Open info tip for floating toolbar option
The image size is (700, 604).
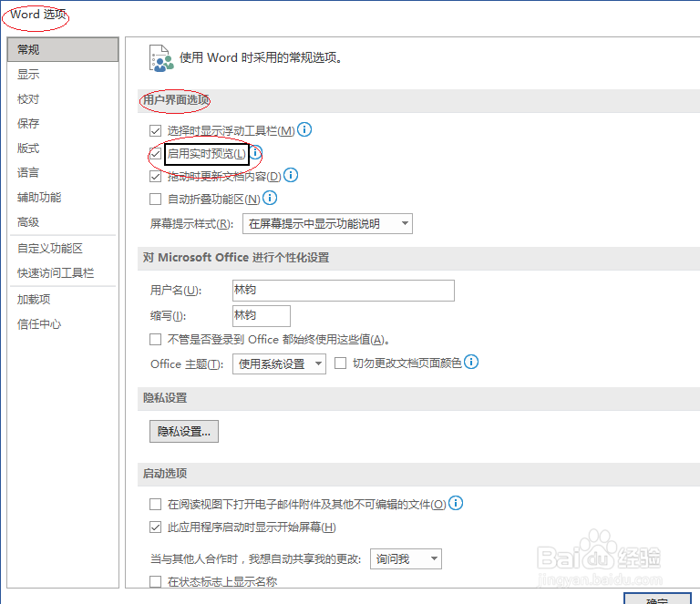point(304,129)
